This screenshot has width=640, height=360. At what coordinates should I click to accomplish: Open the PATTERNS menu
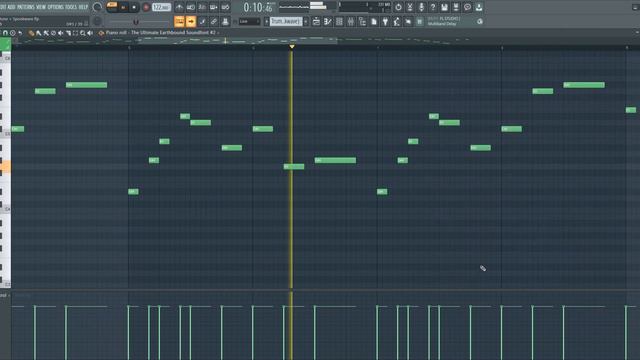point(26,7)
